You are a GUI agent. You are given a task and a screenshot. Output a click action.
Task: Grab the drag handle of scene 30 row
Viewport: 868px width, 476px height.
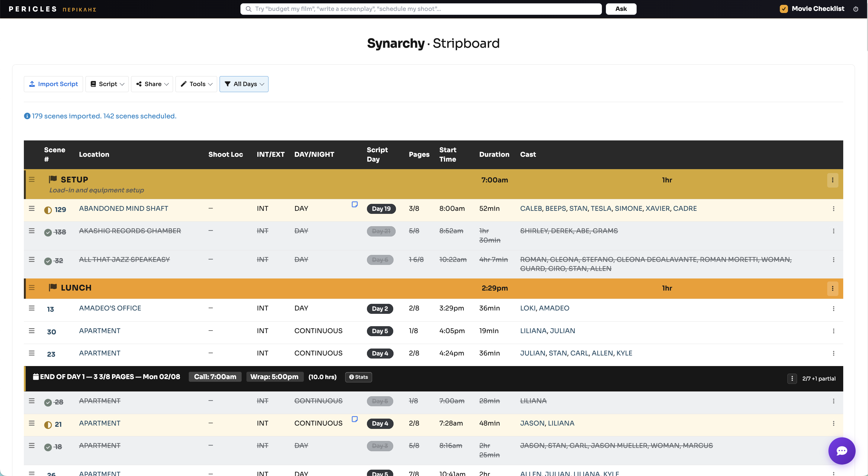point(32,331)
